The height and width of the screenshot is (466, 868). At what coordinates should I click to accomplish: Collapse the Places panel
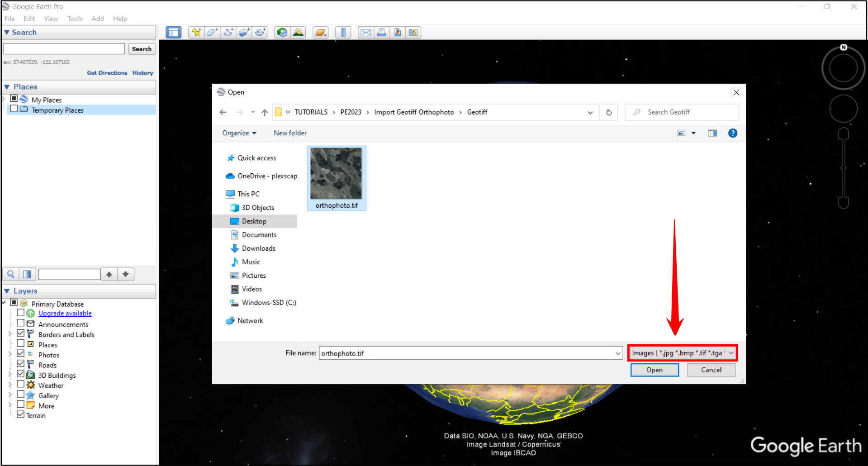click(7, 87)
